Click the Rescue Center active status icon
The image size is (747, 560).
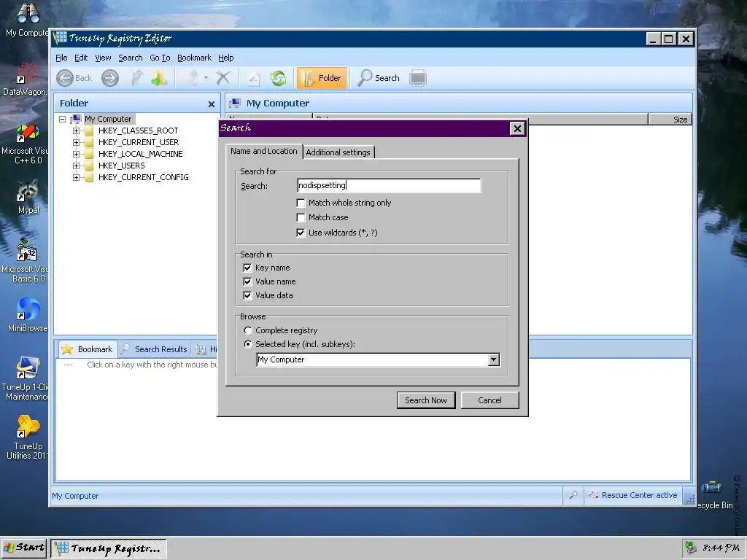594,495
